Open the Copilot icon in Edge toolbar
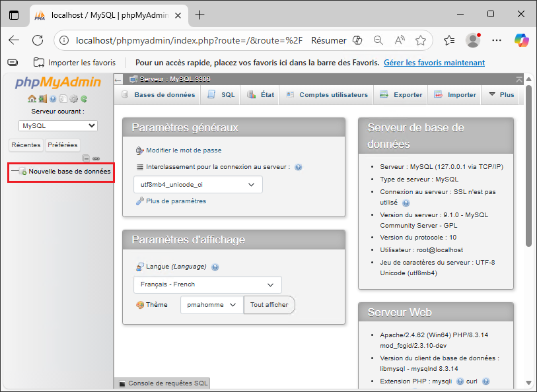The height and width of the screenshot is (392, 537). [x=521, y=40]
